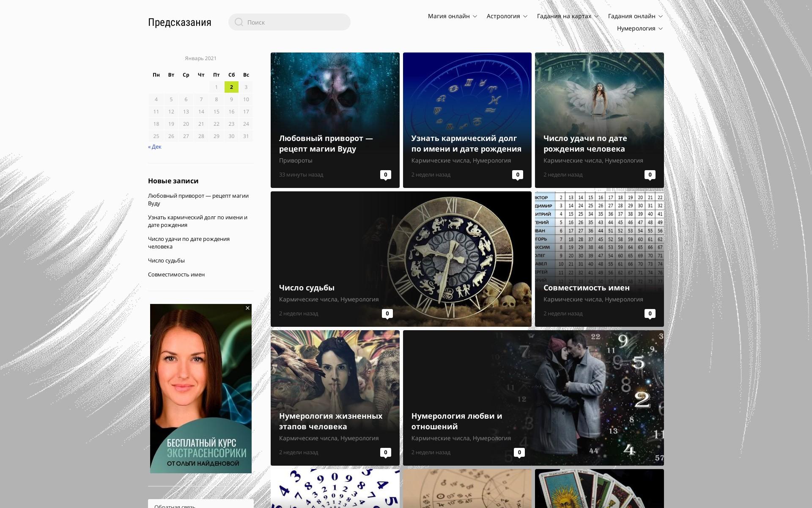Open the Предсказания site logo
Image resolution: width=812 pixels, height=508 pixels.
pos(179,22)
